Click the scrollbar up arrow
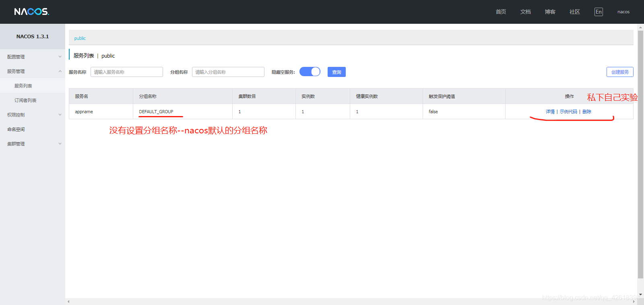The width and height of the screenshot is (644, 305). [640, 27]
